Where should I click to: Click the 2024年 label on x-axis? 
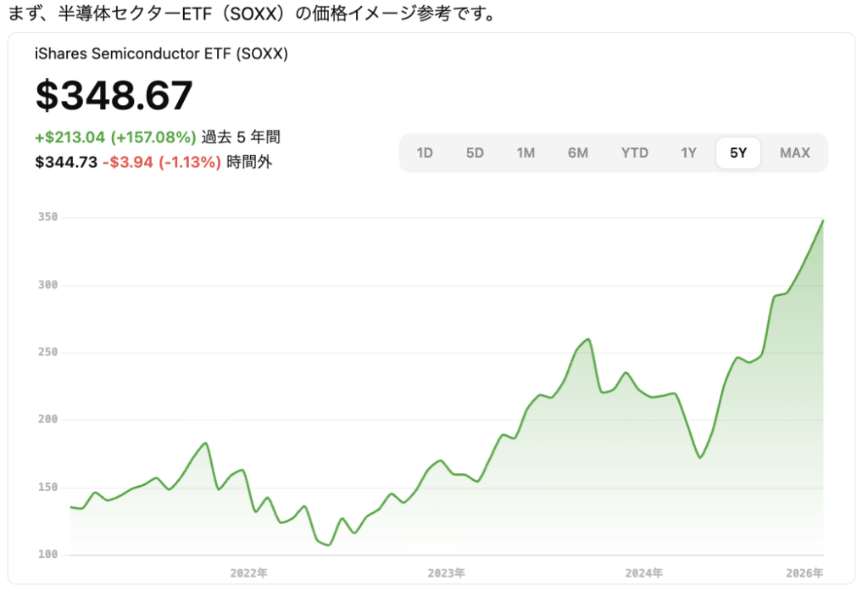click(x=644, y=573)
